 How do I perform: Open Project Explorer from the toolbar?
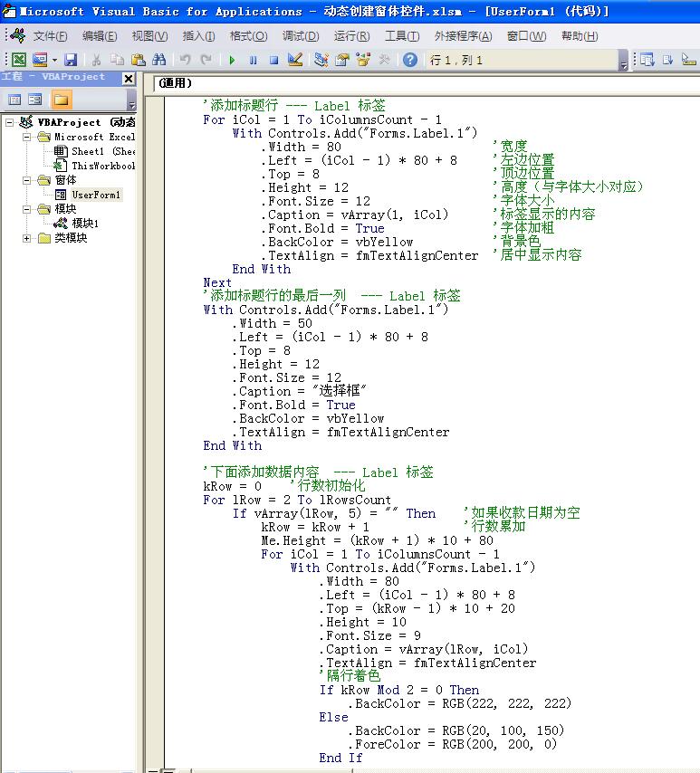coord(321,60)
